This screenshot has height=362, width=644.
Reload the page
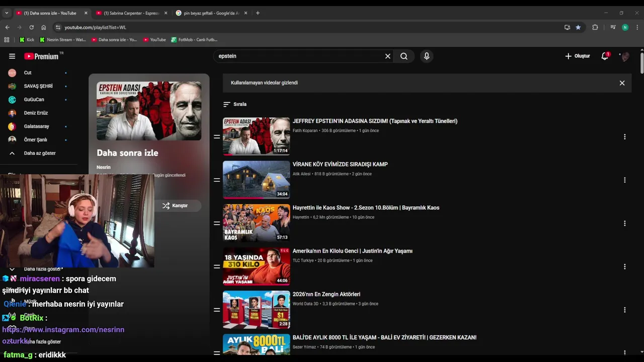click(31, 27)
